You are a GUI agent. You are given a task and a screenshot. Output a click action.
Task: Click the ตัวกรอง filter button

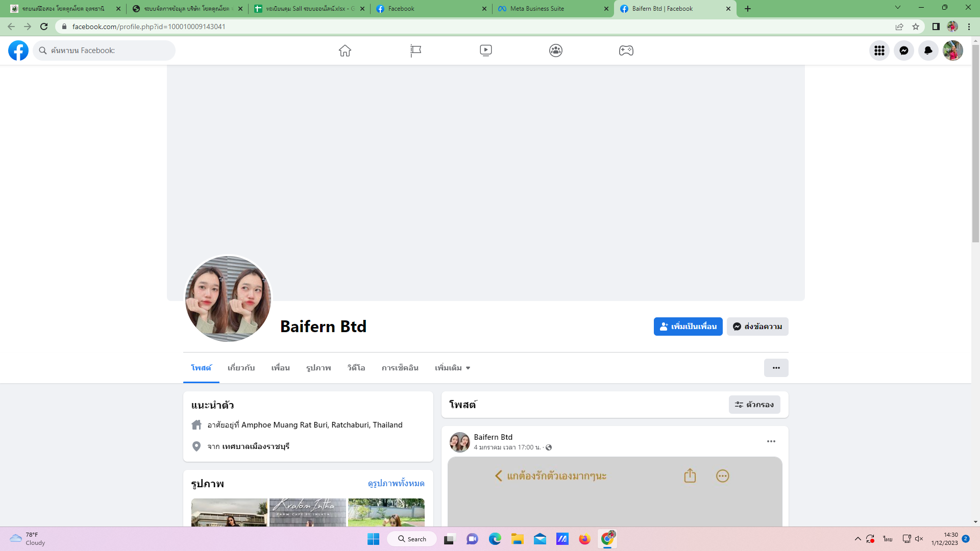(x=754, y=405)
